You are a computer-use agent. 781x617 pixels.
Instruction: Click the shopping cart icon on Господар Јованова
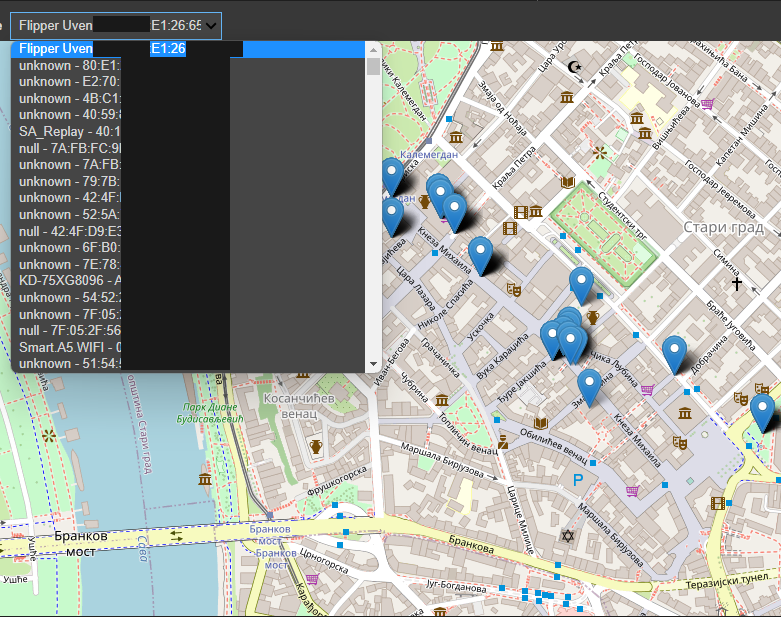707,102
